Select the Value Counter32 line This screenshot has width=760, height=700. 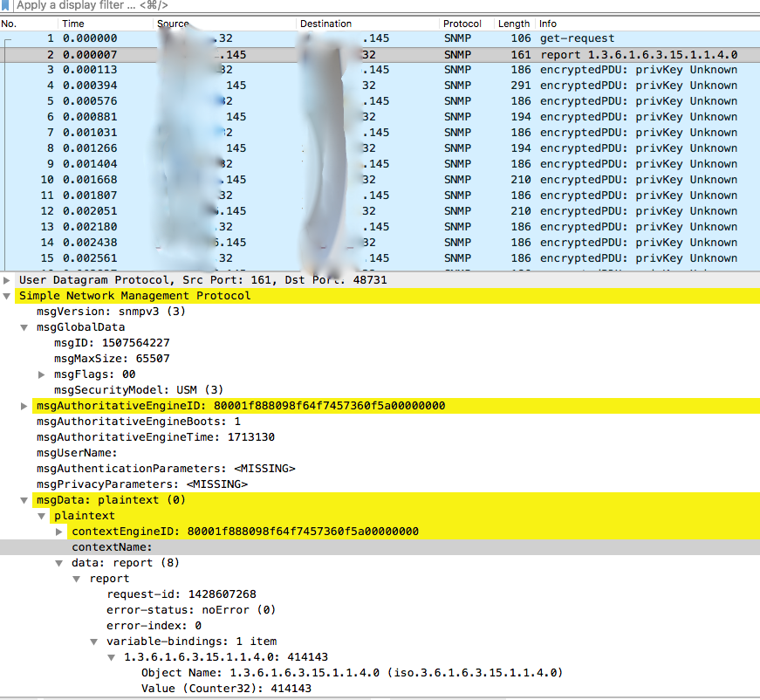point(218,688)
